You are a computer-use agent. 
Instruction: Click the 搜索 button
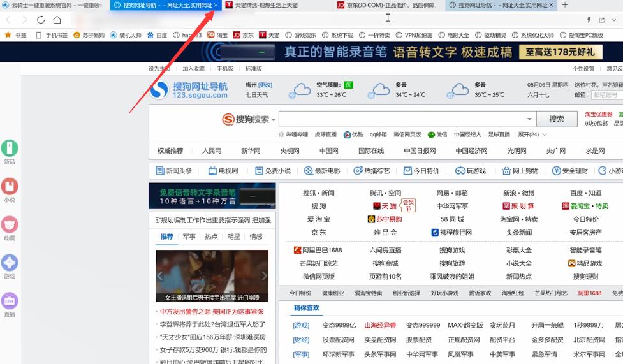[x=557, y=119]
